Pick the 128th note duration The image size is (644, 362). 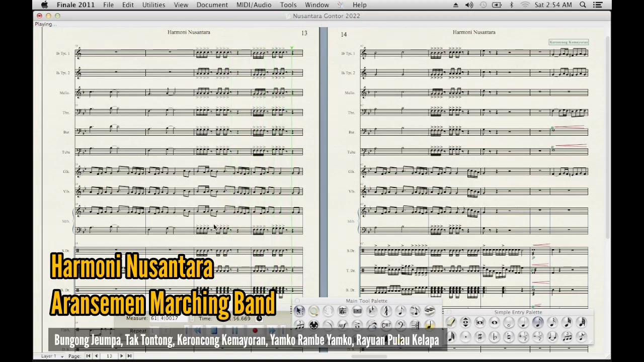click(x=451, y=337)
